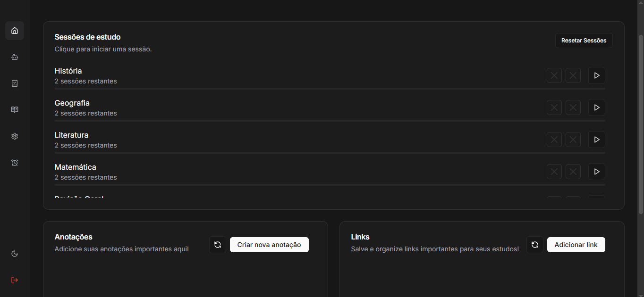This screenshot has width=644, height=297.
Task: Click 'Adicione suas anotações importantes aqui!' text
Action: 122,249
